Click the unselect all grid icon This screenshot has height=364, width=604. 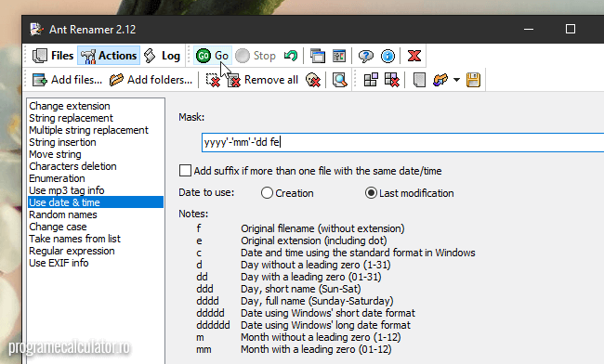(392, 80)
